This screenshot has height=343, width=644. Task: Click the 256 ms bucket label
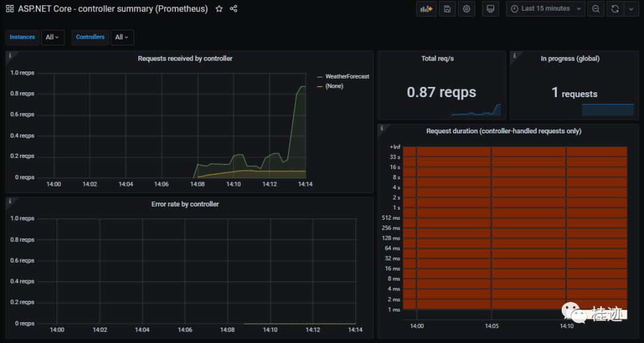pyautogui.click(x=391, y=228)
